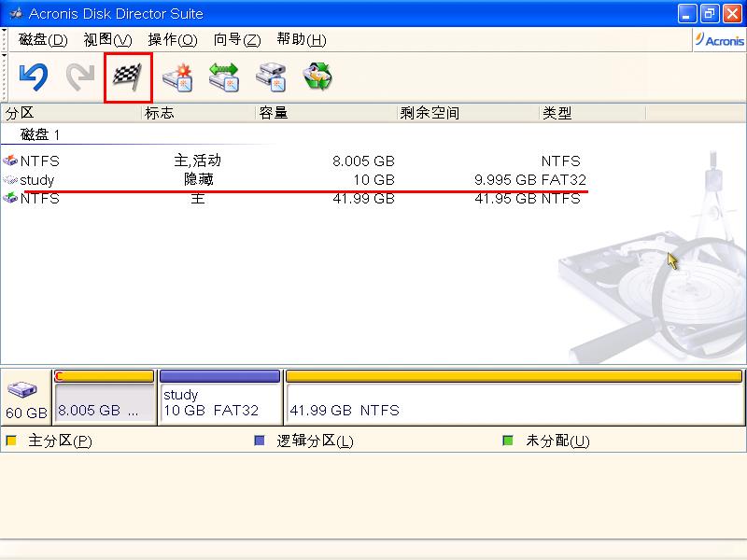
Task: Sort by the 容量 column header
Action: (326, 113)
